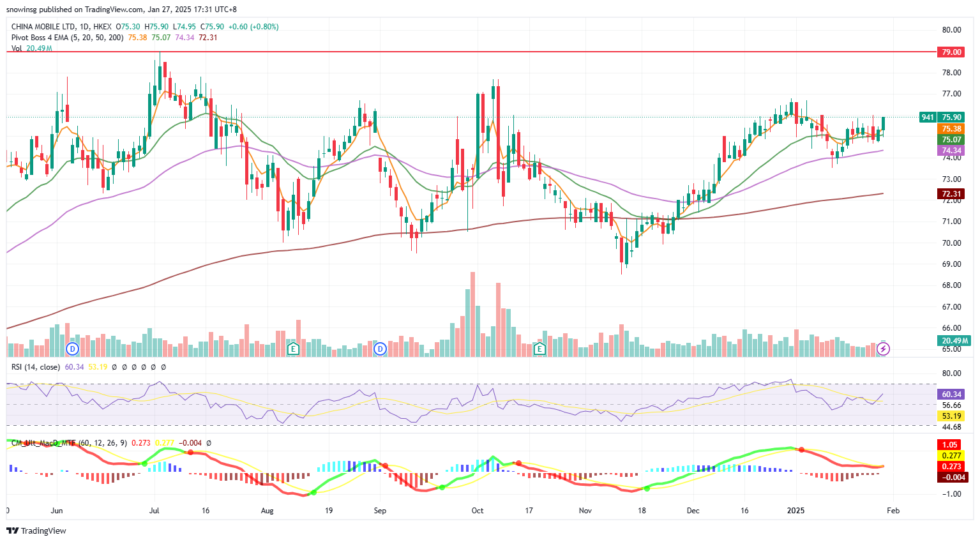Click the orange 75.38 EMA label

point(951,129)
